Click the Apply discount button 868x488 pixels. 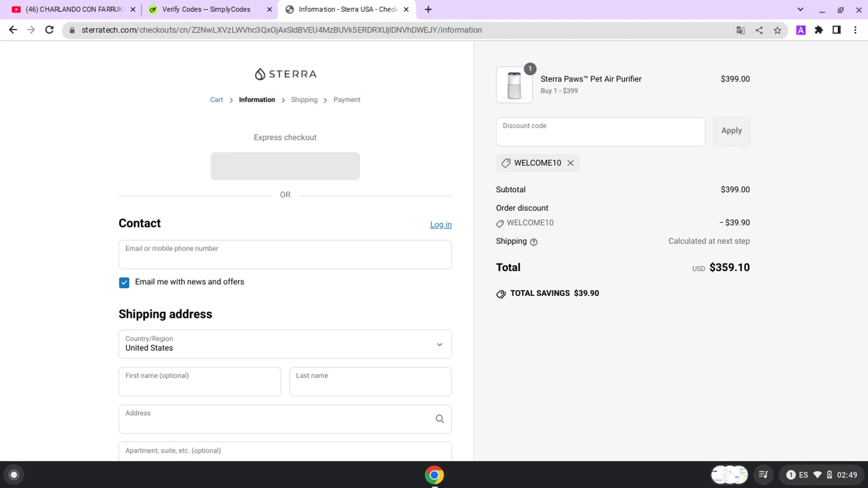coord(731,132)
